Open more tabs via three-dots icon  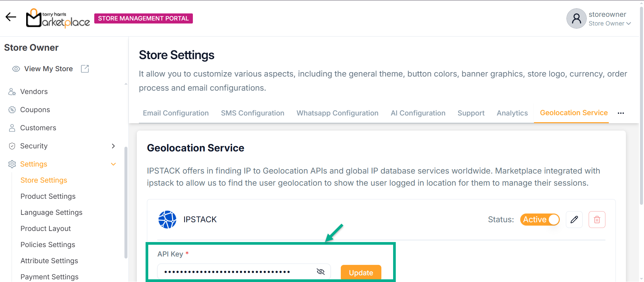point(621,113)
